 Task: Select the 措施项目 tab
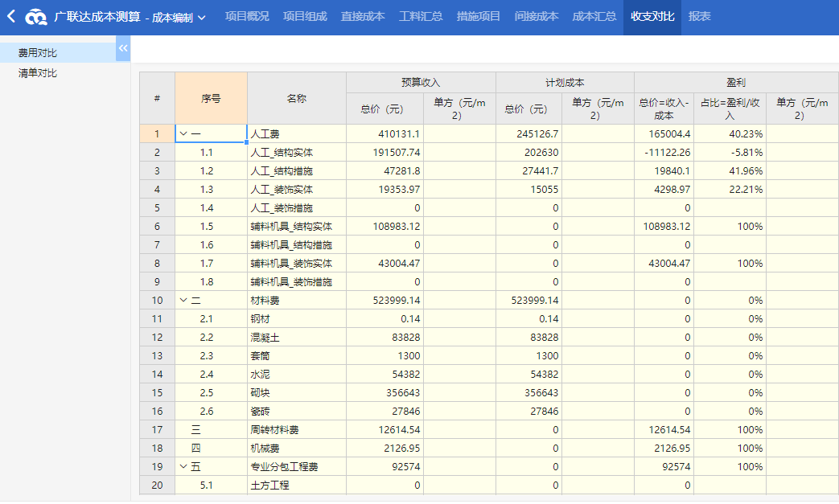pyautogui.click(x=479, y=17)
